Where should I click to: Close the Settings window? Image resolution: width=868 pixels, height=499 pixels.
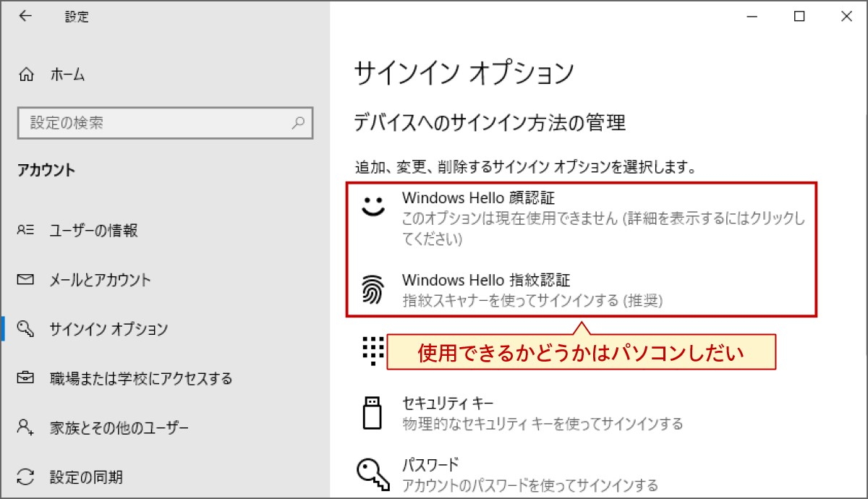coord(846,17)
